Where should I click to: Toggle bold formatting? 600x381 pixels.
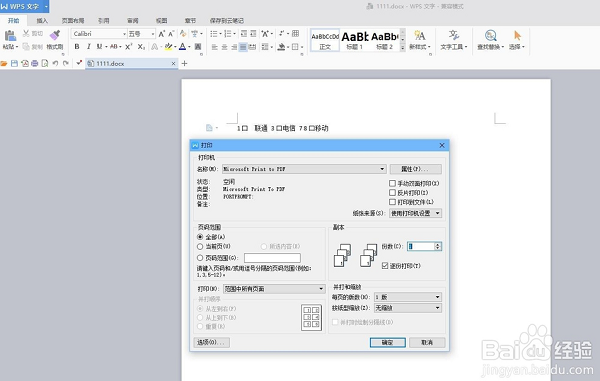tap(77, 47)
